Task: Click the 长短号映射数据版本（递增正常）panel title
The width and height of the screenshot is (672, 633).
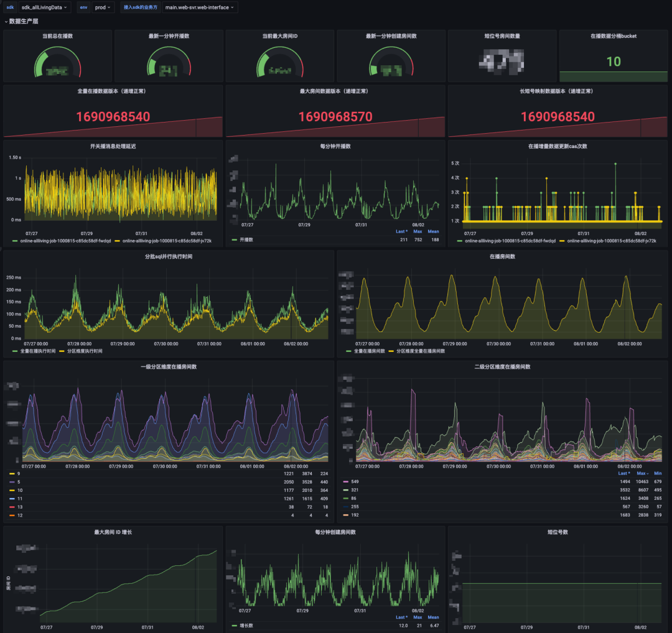Action: [x=556, y=91]
